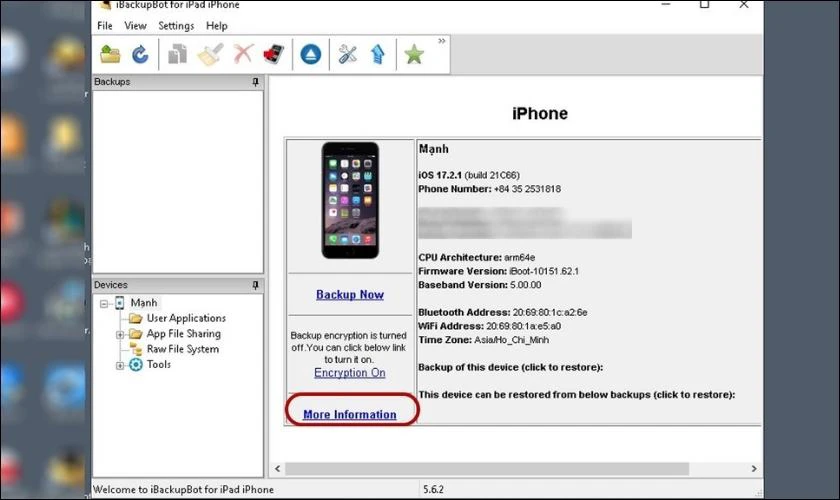
Task: Select the Mạnh device in Devices tree
Action: point(144,303)
